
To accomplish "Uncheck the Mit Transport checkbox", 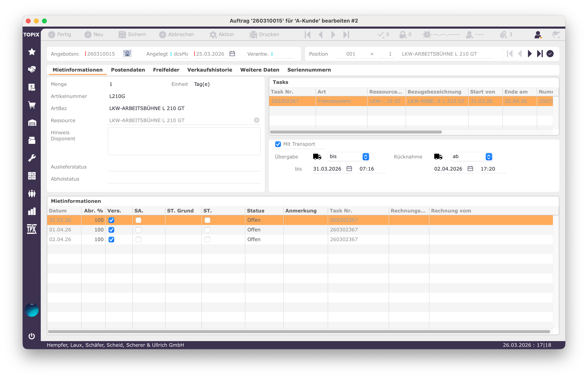I will (278, 144).
